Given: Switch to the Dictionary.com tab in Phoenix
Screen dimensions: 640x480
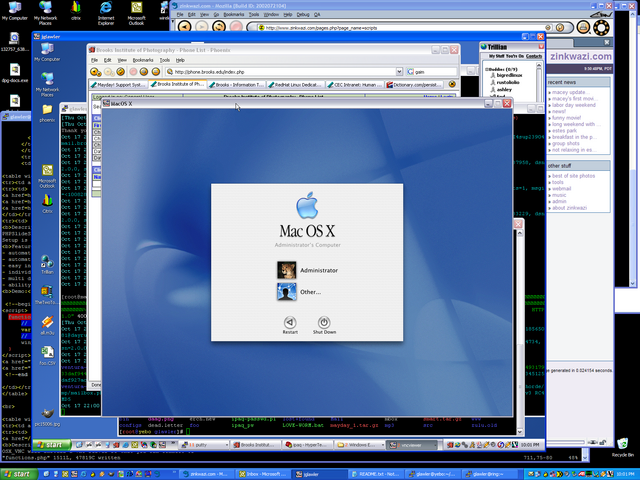Looking at the screenshot, I should 414,84.
